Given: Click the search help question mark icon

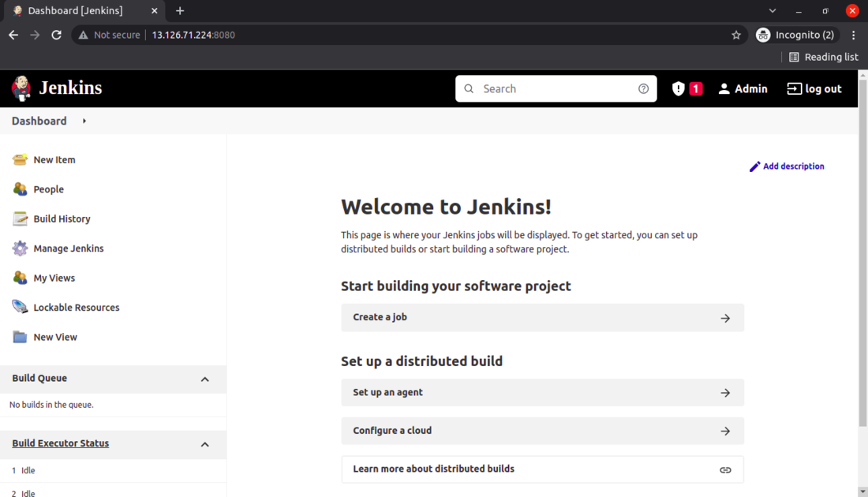Looking at the screenshot, I should click(644, 89).
